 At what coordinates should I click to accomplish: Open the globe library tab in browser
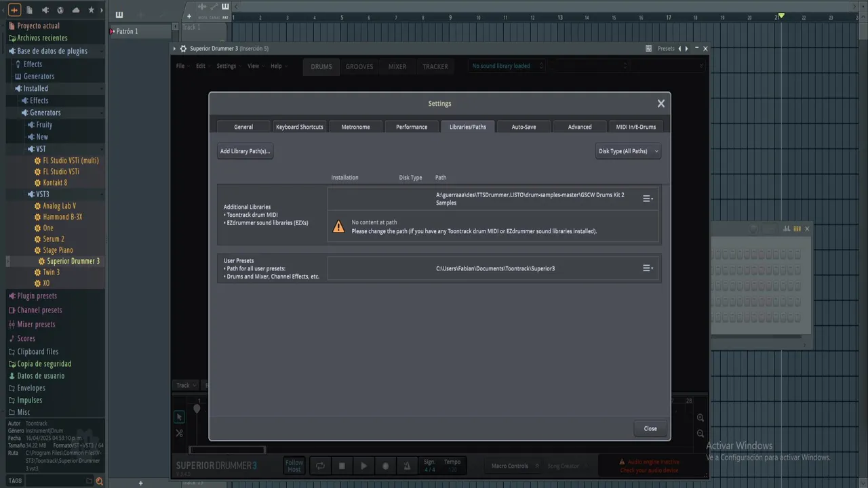pos(60,10)
